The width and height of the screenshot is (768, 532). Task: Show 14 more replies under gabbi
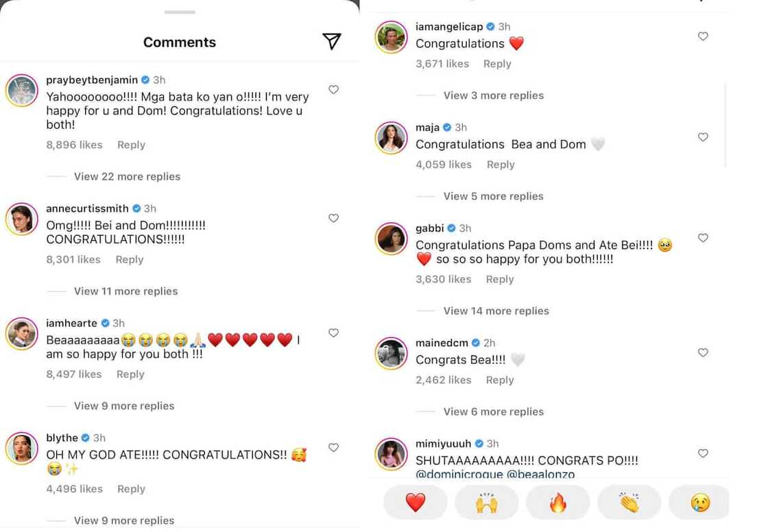click(x=496, y=311)
